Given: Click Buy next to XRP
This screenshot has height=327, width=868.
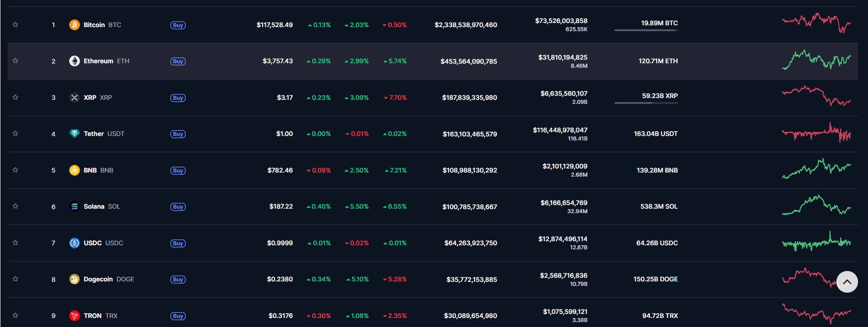Looking at the screenshot, I should click(x=178, y=98).
